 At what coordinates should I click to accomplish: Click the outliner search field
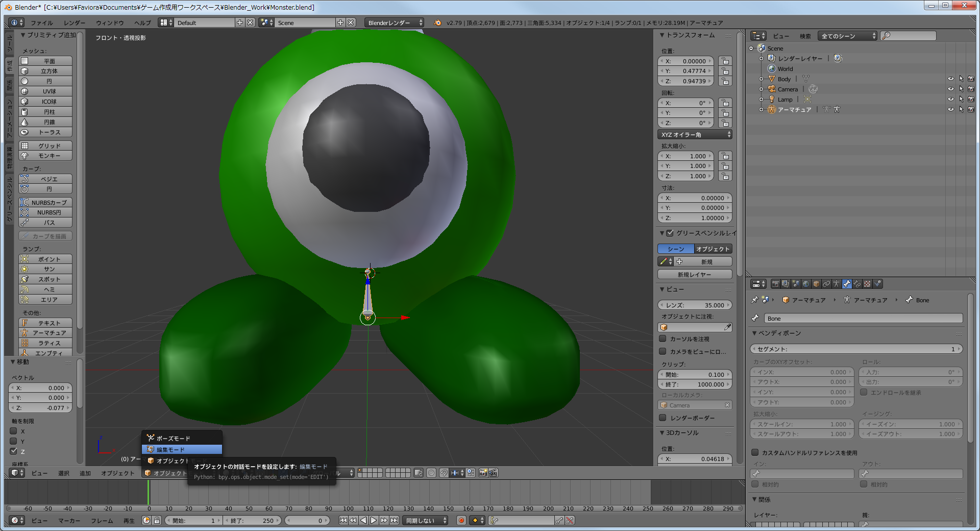pyautogui.click(x=909, y=36)
